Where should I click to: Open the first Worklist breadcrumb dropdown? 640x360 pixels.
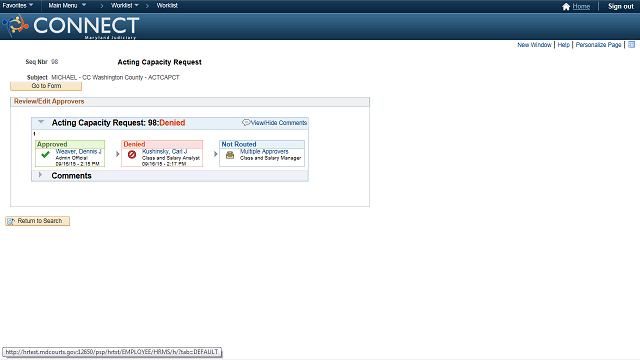pyautogui.click(x=124, y=6)
